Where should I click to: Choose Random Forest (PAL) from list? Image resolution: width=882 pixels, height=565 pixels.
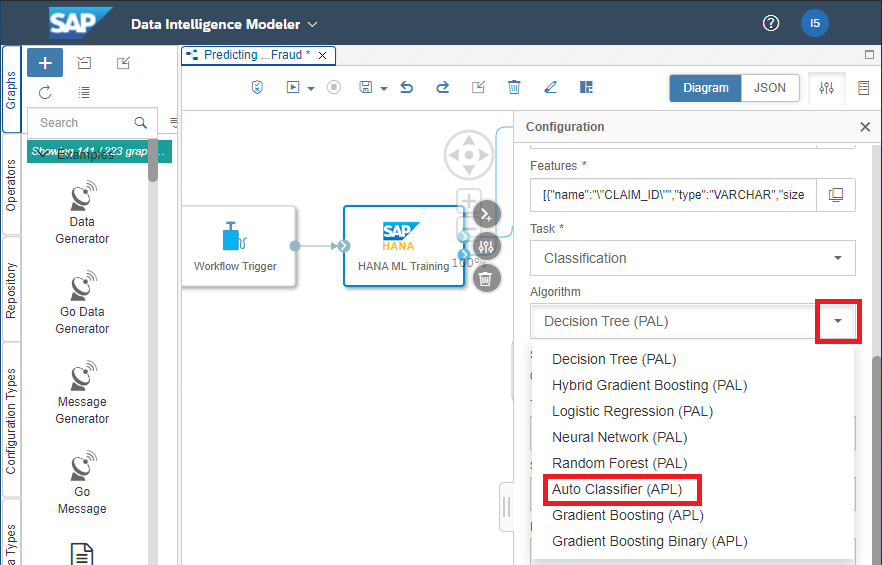click(x=619, y=463)
